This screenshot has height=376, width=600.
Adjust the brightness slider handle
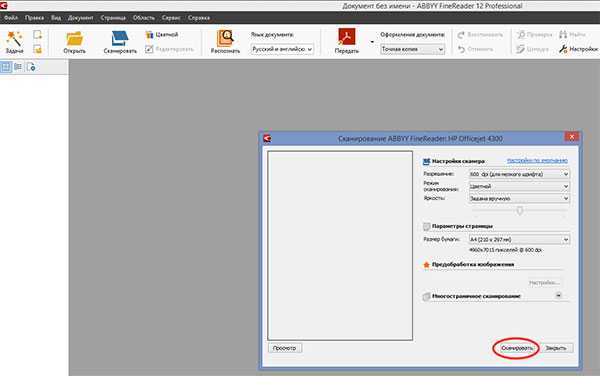point(520,210)
